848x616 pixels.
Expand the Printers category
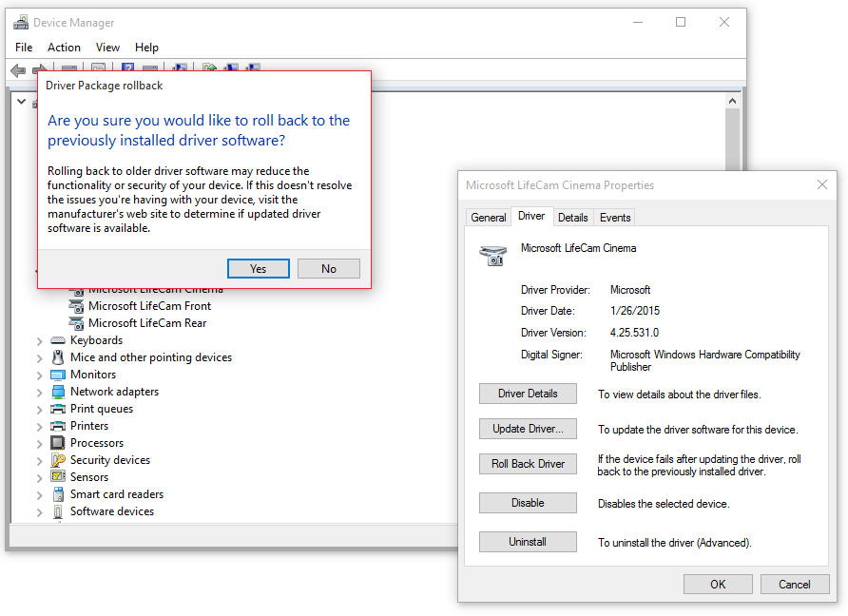tap(39, 427)
